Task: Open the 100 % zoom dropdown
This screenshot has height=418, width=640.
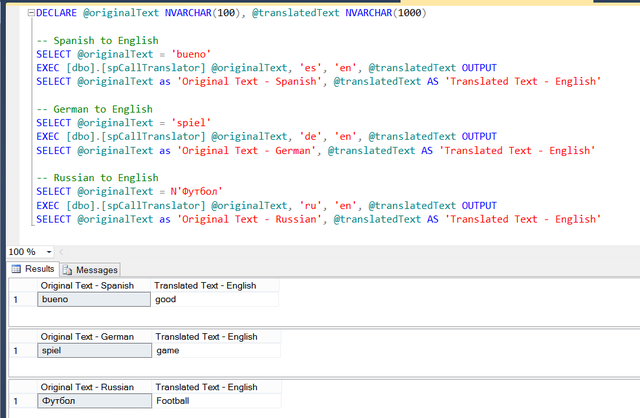Action: [x=49, y=252]
